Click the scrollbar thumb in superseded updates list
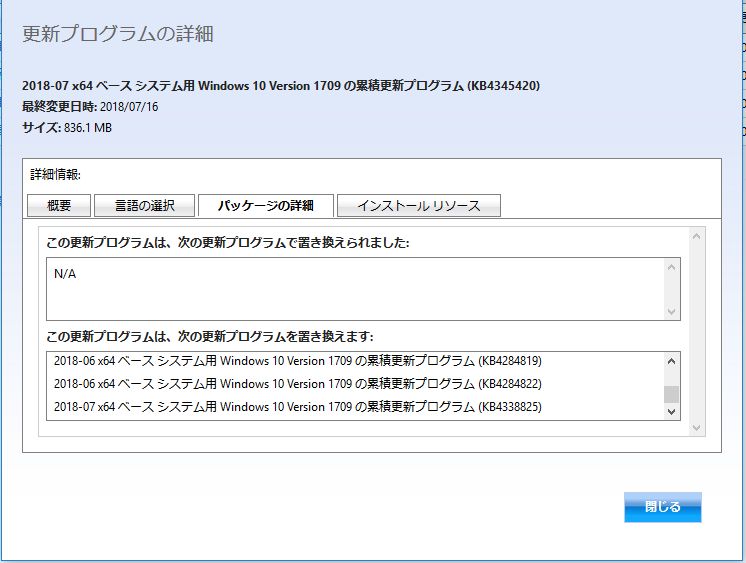The image size is (746, 563). (x=671, y=394)
